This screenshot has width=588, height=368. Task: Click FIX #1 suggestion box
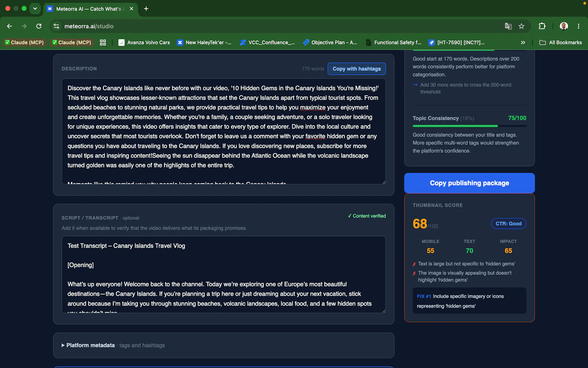pyautogui.click(x=469, y=301)
